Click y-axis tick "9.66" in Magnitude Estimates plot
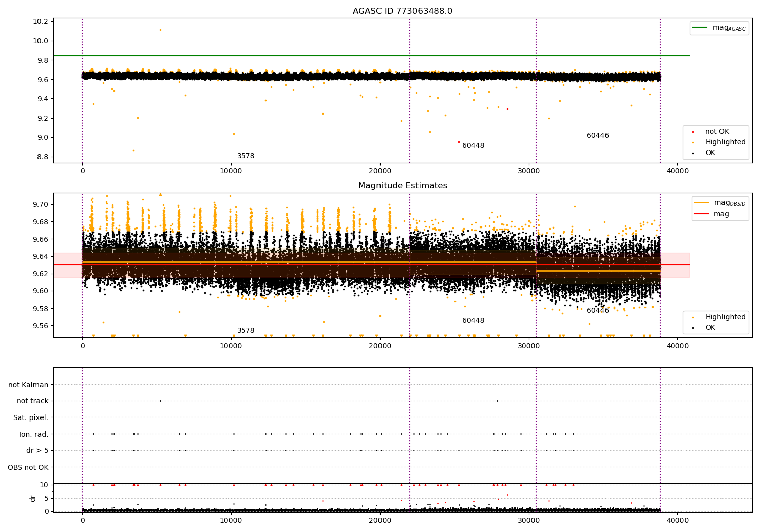Image resolution: width=760 pixels, height=532 pixels. coord(41,239)
